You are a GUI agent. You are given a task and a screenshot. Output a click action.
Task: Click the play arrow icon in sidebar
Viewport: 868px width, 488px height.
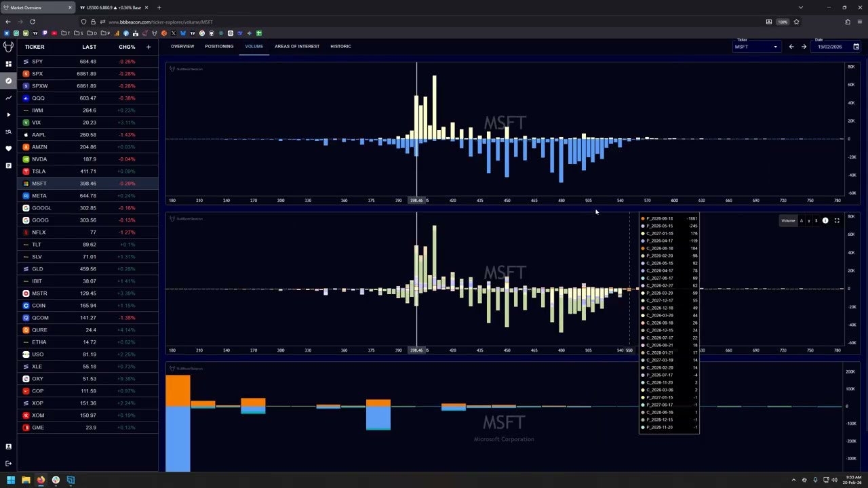[x=8, y=115]
